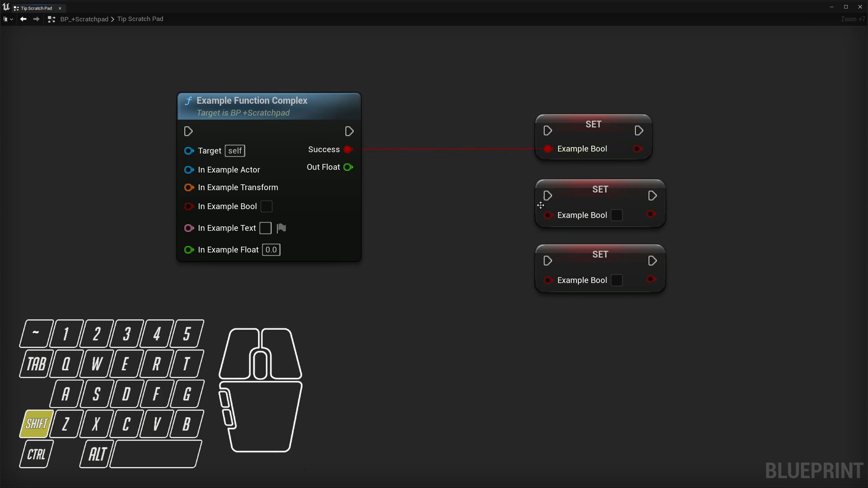
Task: Click the In Example Actor input pin
Action: 189,170
